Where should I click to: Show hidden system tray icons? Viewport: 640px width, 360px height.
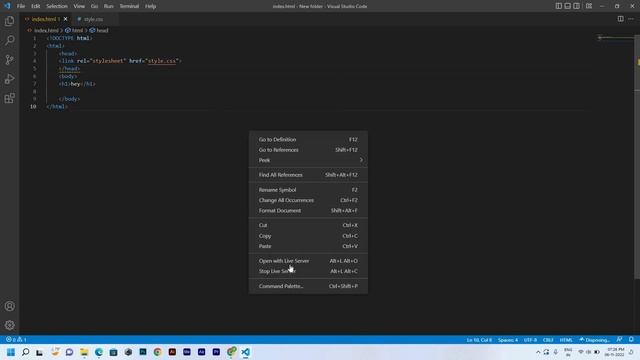tap(538, 352)
